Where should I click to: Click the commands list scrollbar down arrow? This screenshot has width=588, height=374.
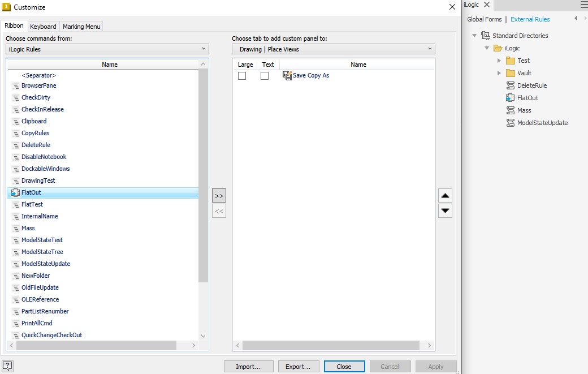tap(203, 335)
